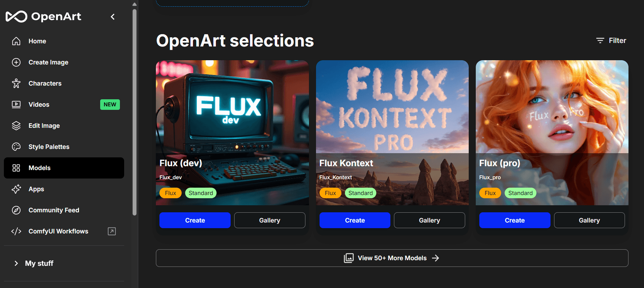Open the Filter options
This screenshot has height=288, width=644.
coord(611,40)
